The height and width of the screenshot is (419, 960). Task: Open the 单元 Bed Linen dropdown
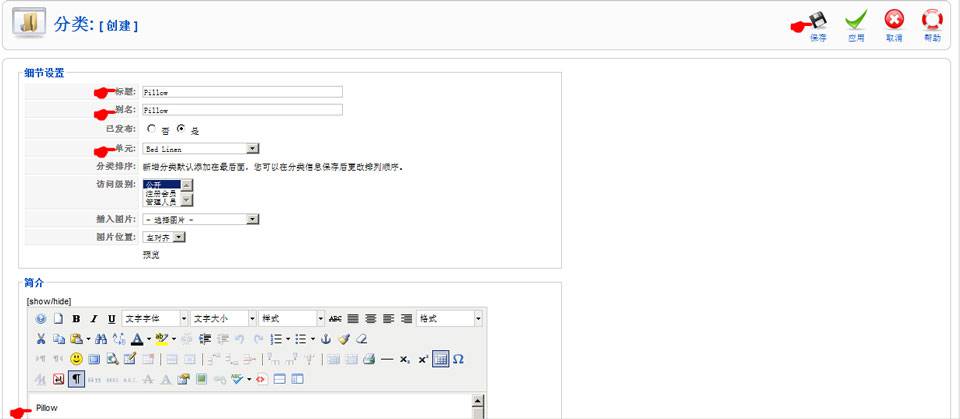point(201,149)
